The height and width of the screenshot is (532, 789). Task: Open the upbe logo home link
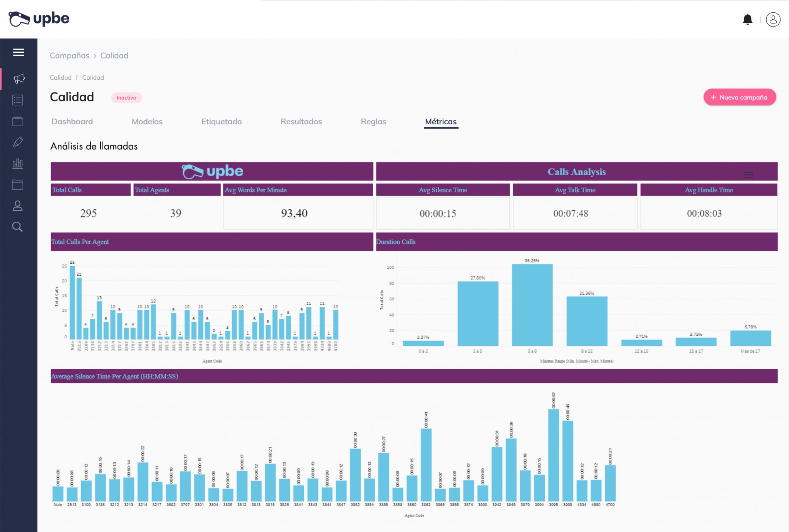[39, 18]
